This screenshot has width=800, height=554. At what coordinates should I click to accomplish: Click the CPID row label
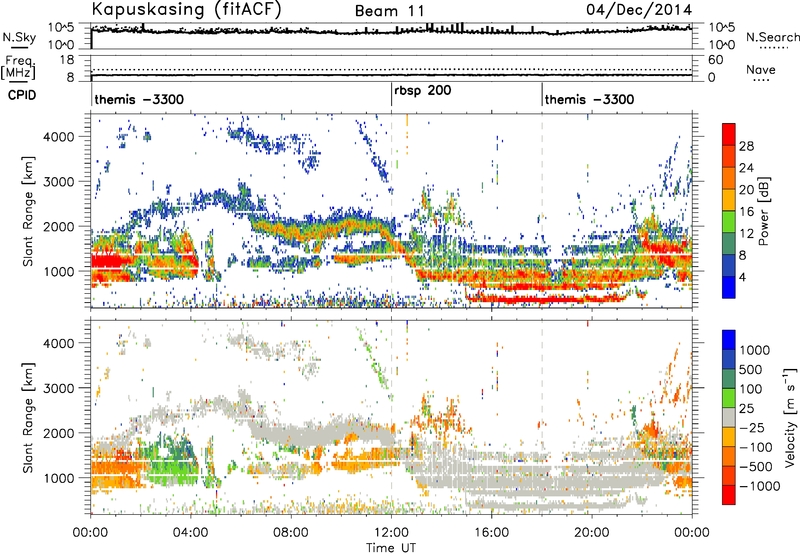tap(22, 95)
